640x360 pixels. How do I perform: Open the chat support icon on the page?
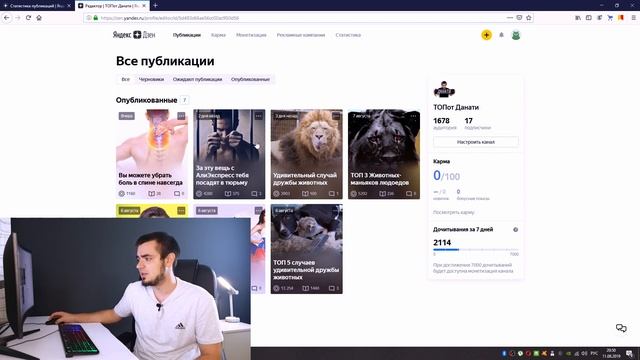click(621, 328)
